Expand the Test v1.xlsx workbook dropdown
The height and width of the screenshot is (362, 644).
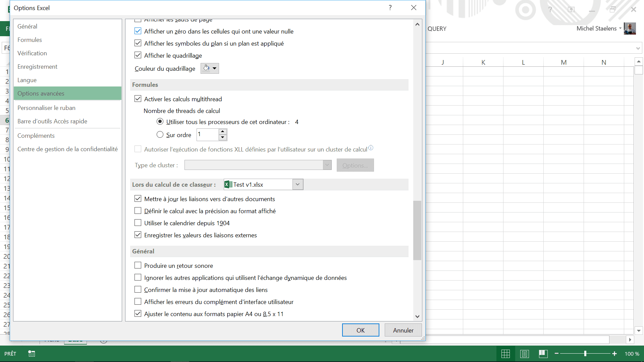tap(298, 184)
